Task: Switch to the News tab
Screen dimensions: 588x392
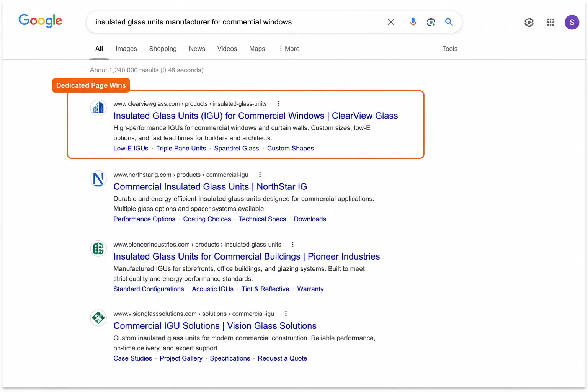Action: 197,49
